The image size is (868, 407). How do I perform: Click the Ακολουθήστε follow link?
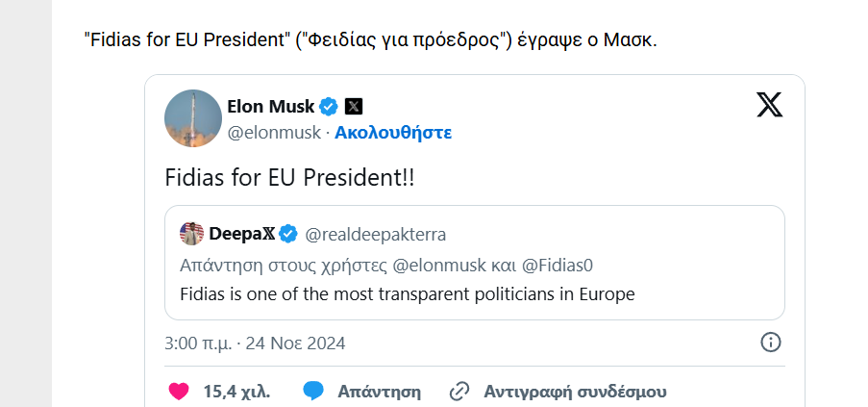tap(392, 133)
